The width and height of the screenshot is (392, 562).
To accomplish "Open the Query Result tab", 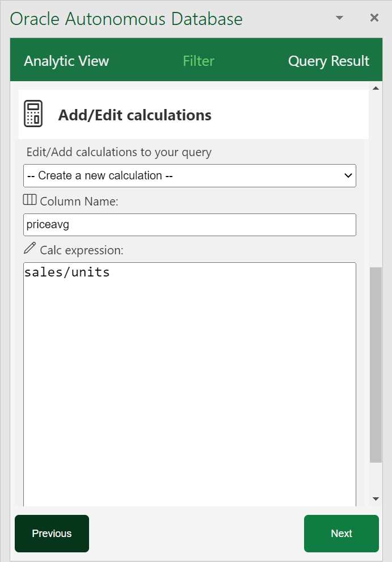I will [328, 60].
